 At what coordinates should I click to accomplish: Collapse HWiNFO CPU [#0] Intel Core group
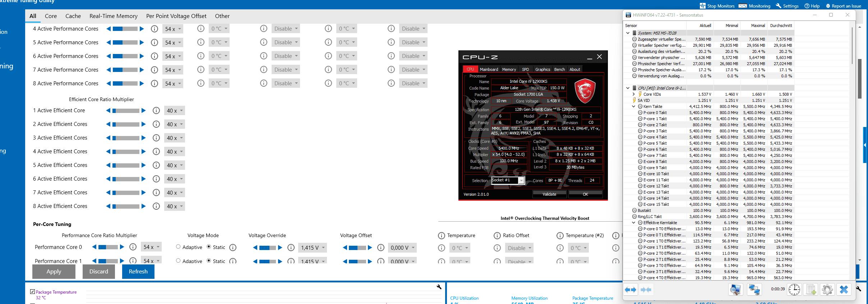[x=628, y=88]
